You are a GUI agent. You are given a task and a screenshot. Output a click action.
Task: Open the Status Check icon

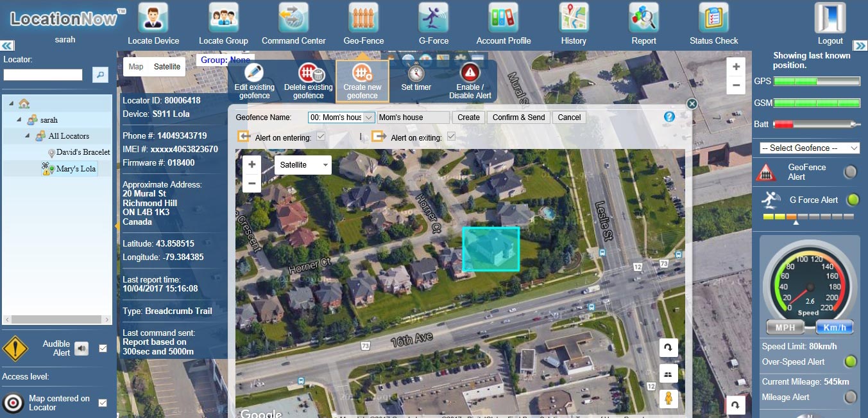[x=713, y=18]
